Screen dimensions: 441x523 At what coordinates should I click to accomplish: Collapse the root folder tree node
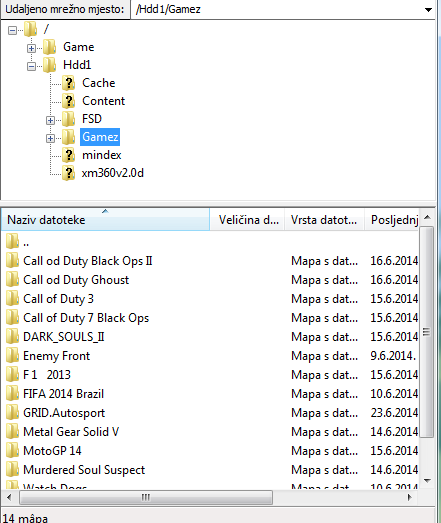pyautogui.click(x=12, y=30)
